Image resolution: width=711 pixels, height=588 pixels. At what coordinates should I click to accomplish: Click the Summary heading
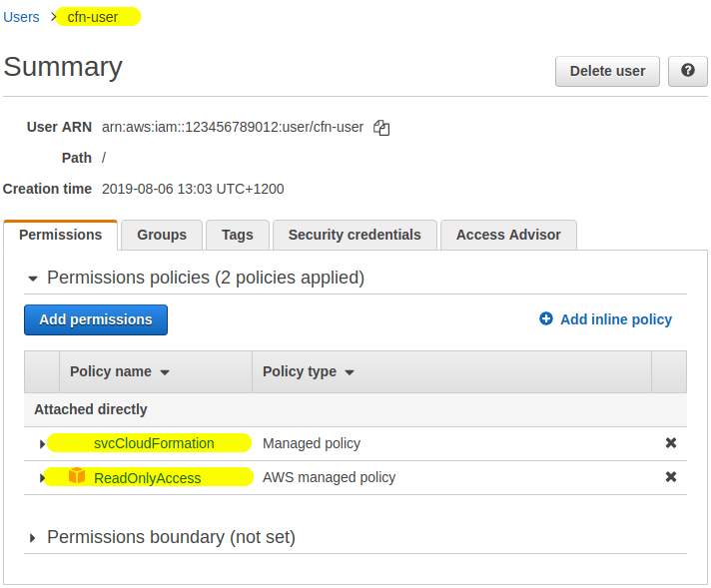coord(63,67)
